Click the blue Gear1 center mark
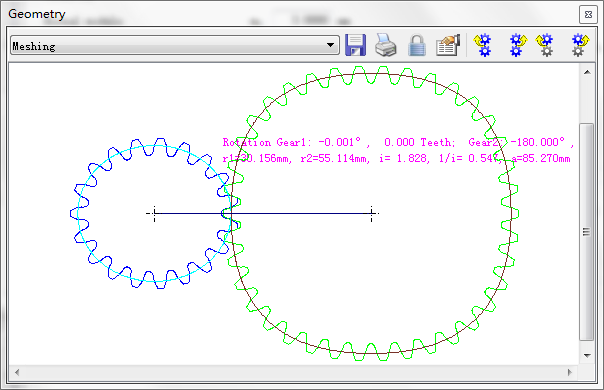This screenshot has height=390, width=604. tap(154, 213)
